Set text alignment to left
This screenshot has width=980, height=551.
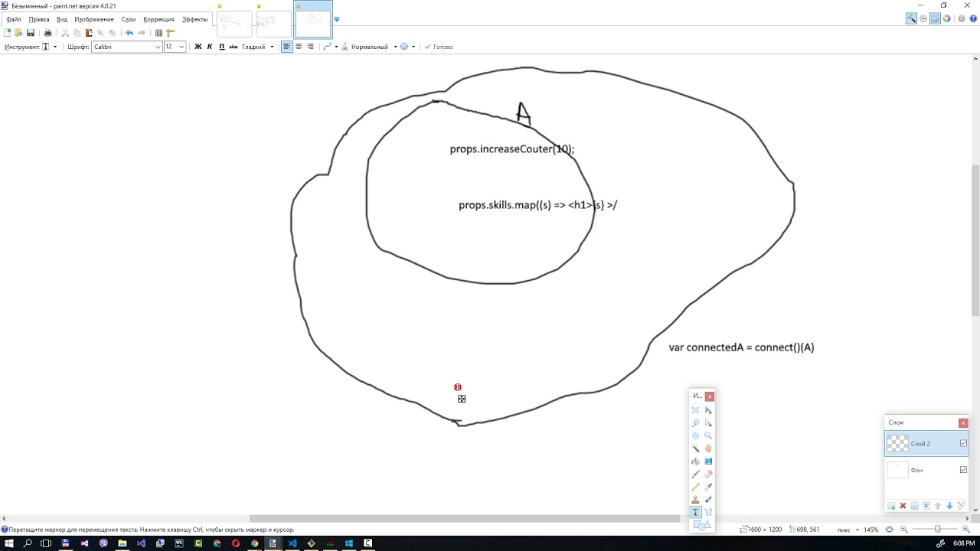[x=287, y=47]
